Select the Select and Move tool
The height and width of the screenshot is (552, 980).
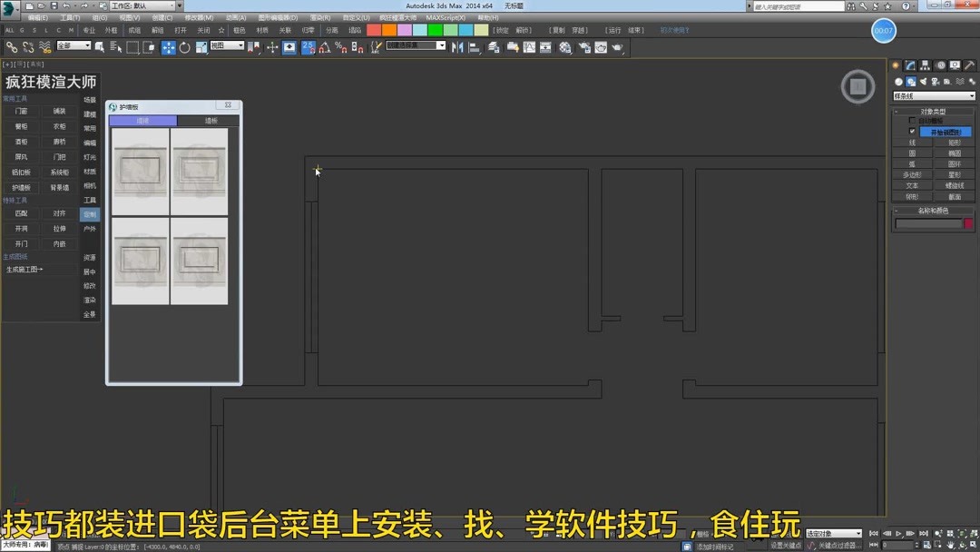tap(169, 46)
